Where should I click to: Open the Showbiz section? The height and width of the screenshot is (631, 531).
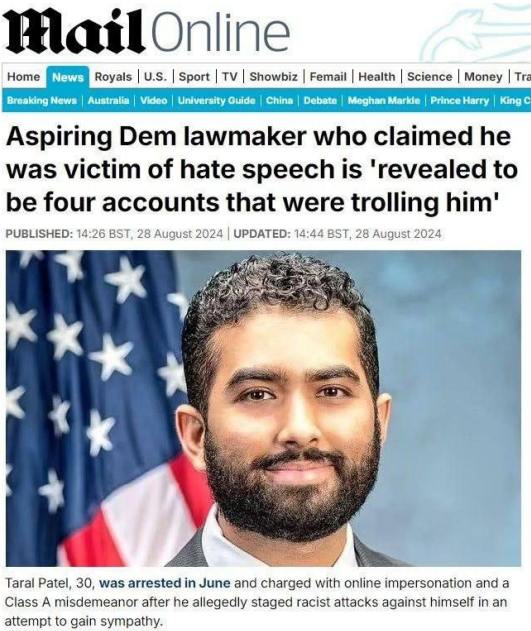pos(274,76)
